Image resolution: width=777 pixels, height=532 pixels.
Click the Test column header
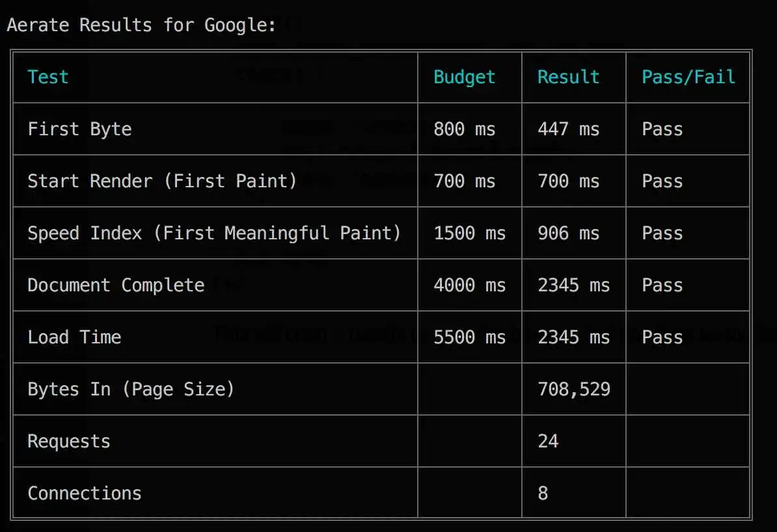tap(48, 77)
